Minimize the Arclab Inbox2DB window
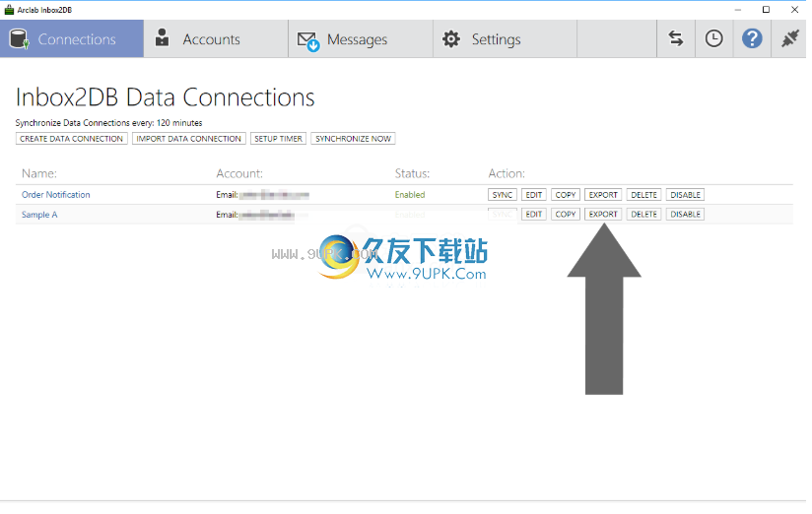The image size is (812, 514). [737, 10]
